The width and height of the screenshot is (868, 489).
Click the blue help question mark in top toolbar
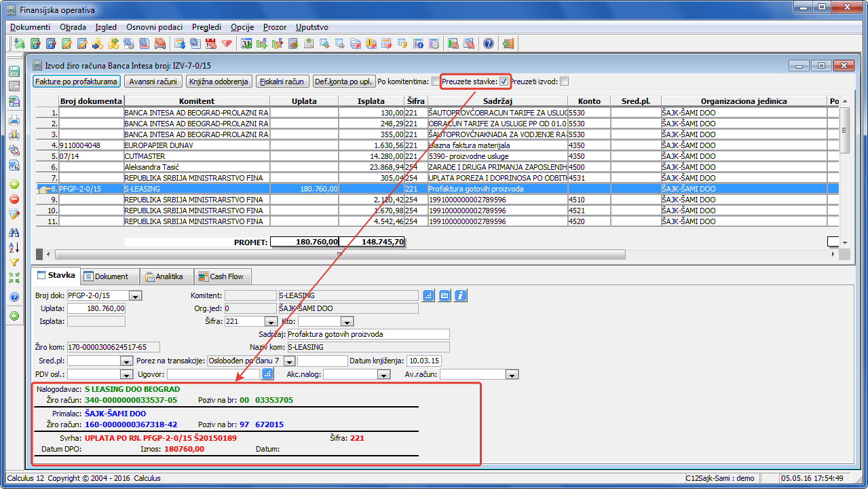[488, 44]
